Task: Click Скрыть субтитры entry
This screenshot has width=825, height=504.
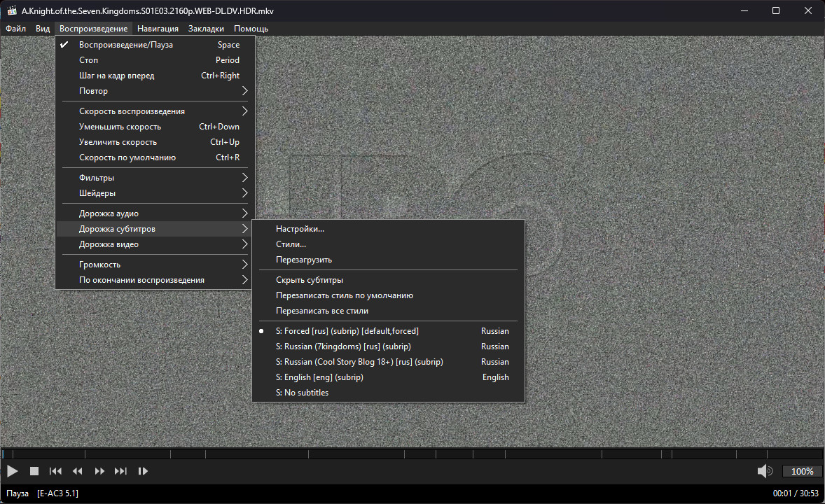Action: coord(310,280)
